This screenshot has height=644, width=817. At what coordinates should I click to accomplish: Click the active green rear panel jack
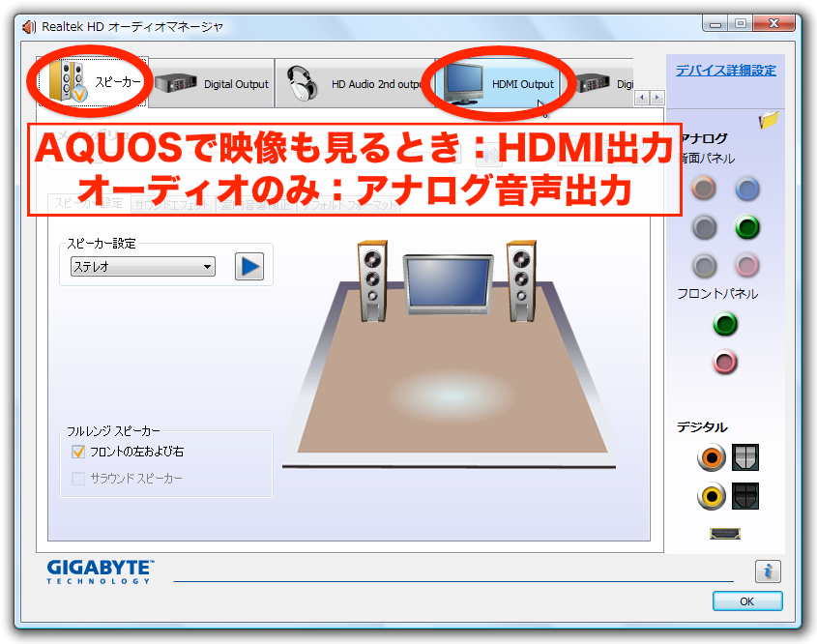[747, 227]
